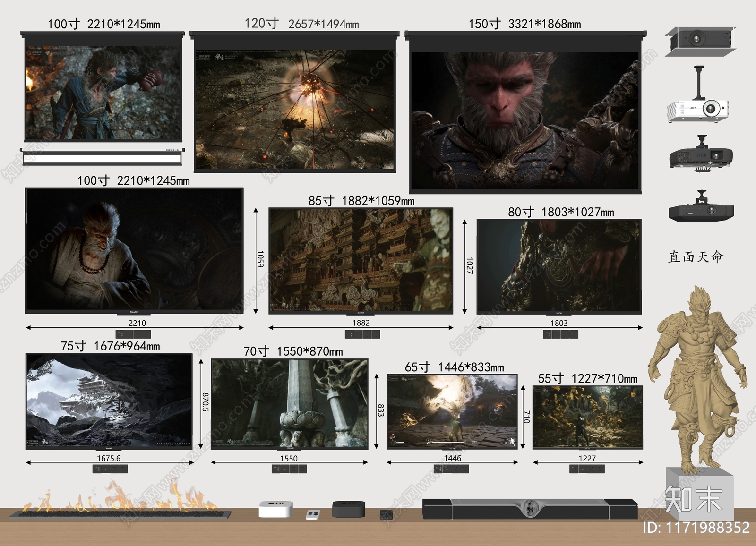Screen dimensions: 756x546
Task: Click the label '70寸 1550*870mm'
Action: (293, 351)
